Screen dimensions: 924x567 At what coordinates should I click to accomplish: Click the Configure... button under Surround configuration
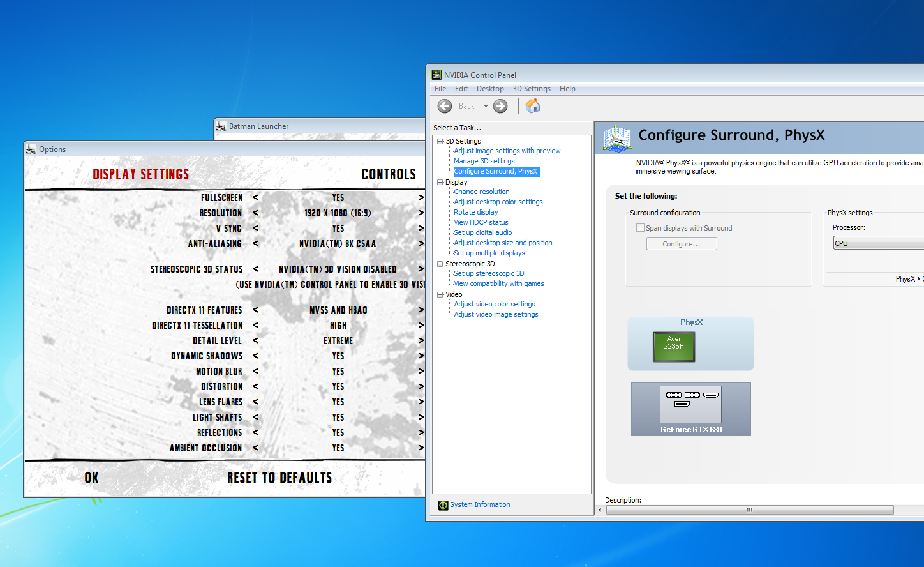click(x=682, y=244)
